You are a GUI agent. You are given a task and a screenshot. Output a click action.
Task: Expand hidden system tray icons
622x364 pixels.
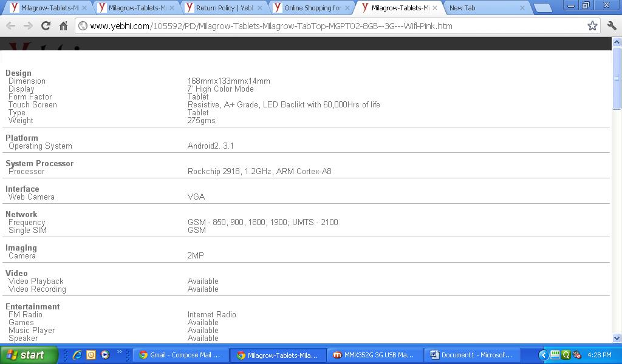click(x=544, y=355)
